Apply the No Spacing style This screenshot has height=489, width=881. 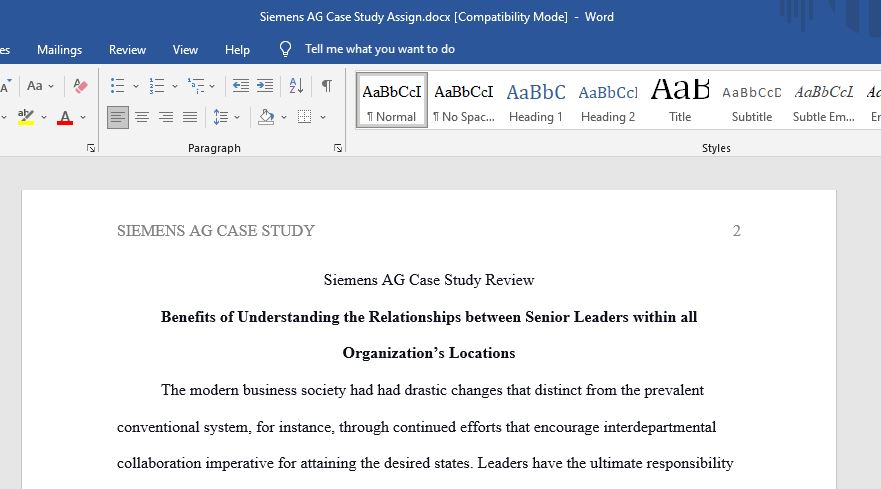464,101
